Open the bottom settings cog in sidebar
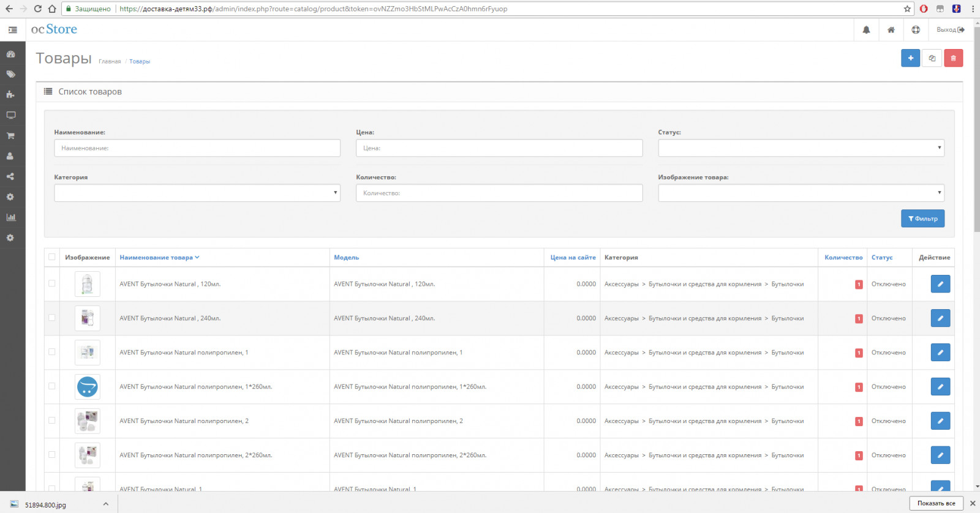Viewport: 980px width, 513px height. click(10, 238)
